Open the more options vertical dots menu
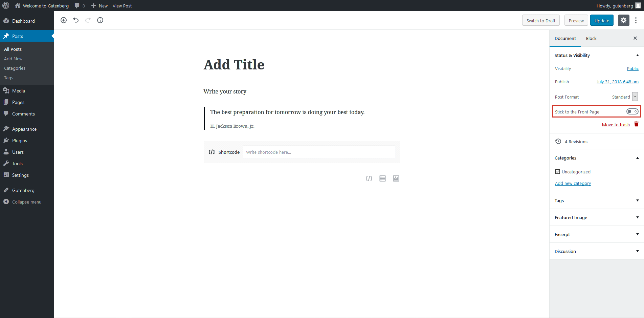 pyautogui.click(x=636, y=20)
